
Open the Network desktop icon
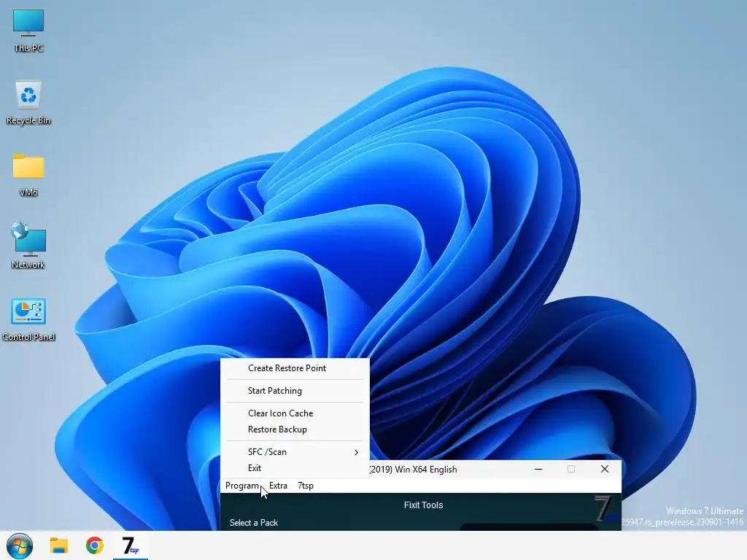(28, 246)
